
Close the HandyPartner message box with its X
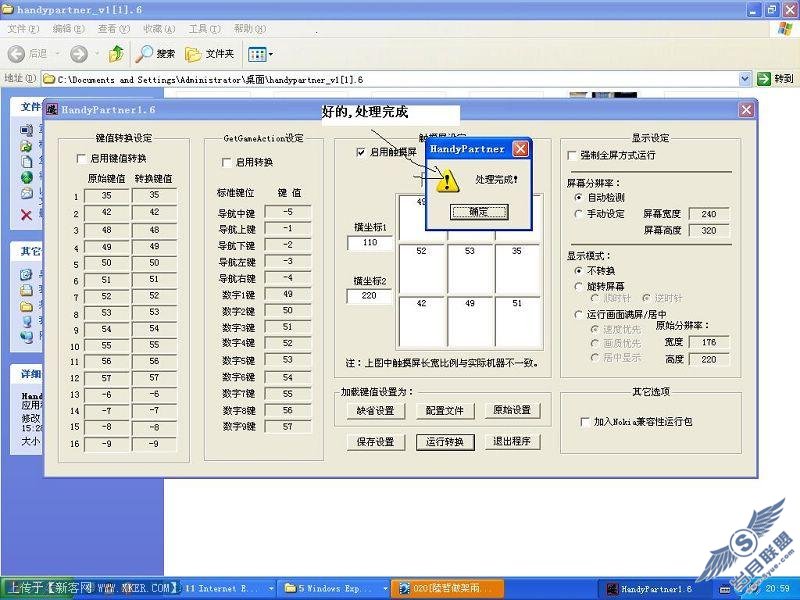(x=519, y=148)
